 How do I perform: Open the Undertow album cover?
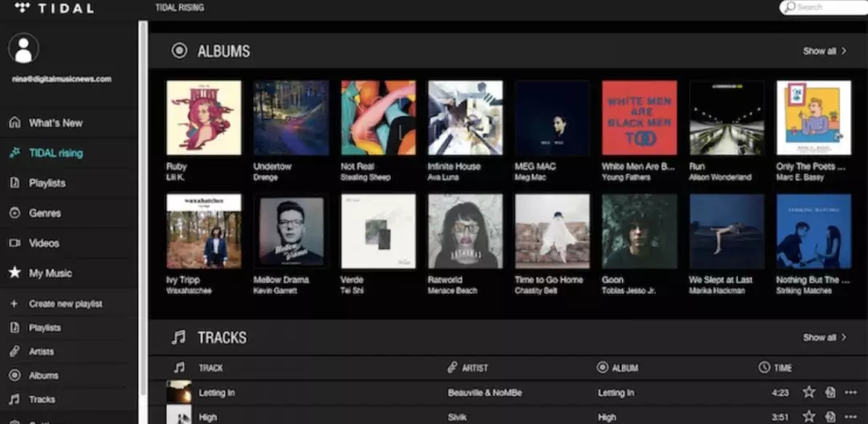(291, 117)
